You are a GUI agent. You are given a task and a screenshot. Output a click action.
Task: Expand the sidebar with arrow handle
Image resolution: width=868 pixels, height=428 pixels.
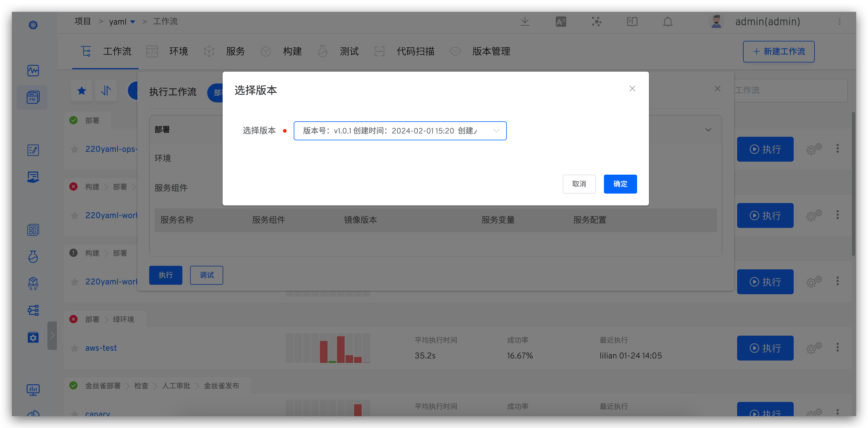pos(52,335)
